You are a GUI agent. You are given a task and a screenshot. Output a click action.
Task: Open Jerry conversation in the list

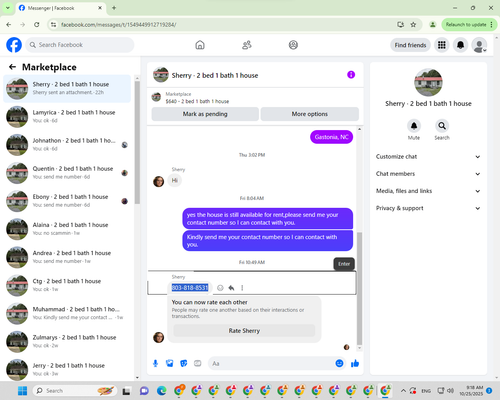coord(67,369)
